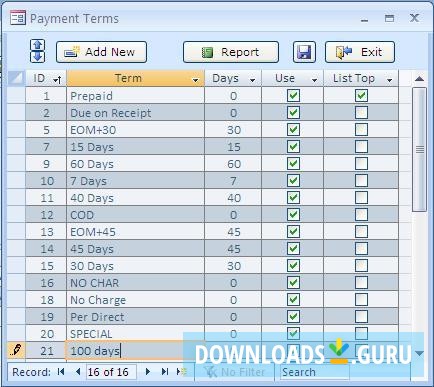Toggle Use checkbox for 30 Days row
Image resolution: width=434 pixels, height=387 pixels.
(x=293, y=266)
